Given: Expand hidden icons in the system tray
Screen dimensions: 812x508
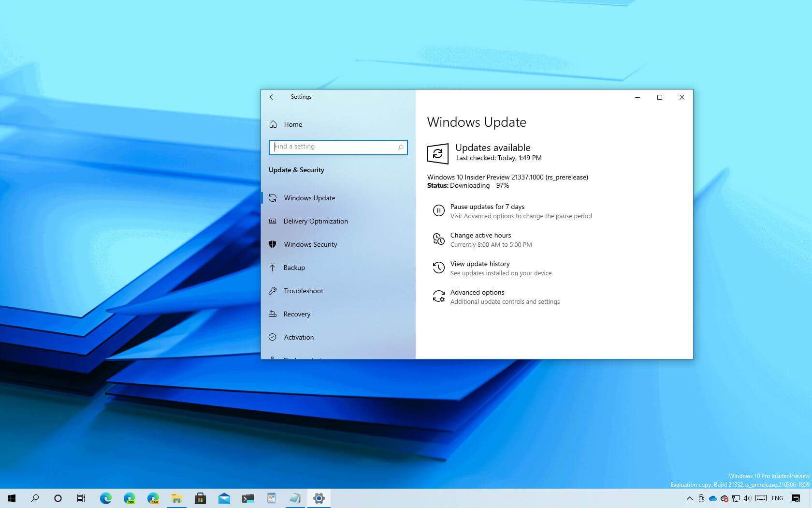Looking at the screenshot, I should tap(690, 498).
